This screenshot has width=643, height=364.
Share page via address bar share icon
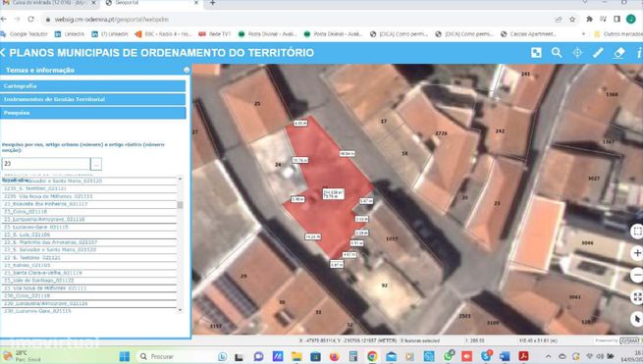559,20
